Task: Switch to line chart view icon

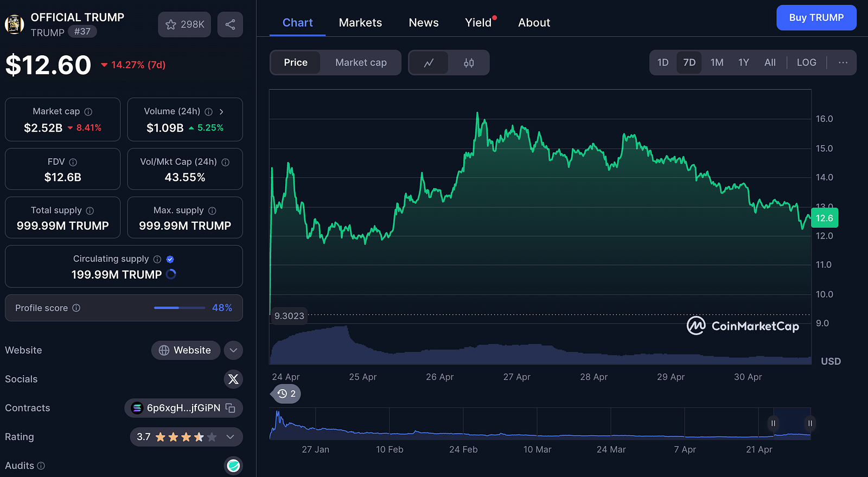Action: [429, 63]
